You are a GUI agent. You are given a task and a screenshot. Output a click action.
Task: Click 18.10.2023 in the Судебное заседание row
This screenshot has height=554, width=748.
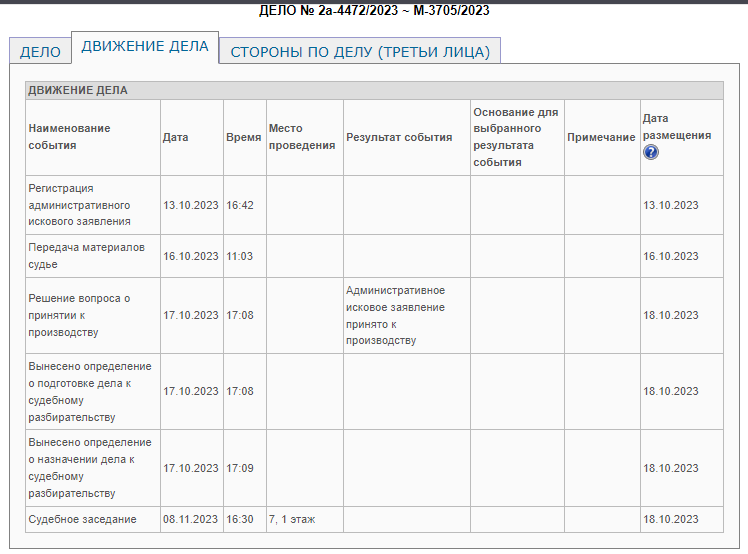click(670, 519)
